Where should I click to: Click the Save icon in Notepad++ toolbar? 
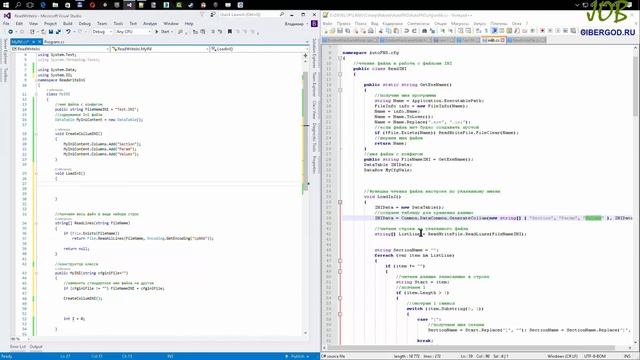coord(340,31)
